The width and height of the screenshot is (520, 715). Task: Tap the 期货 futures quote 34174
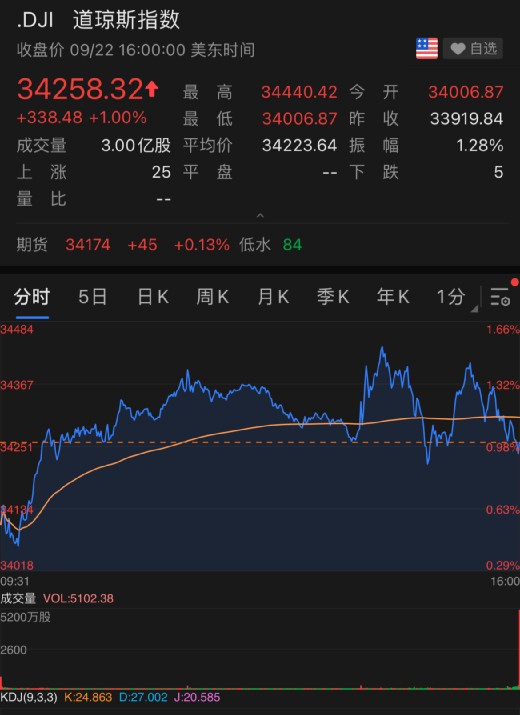tap(88, 245)
